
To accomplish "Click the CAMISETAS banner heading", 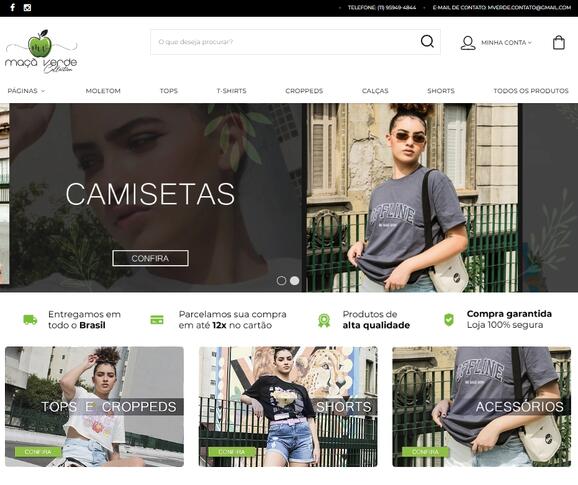I will (x=150, y=194).
